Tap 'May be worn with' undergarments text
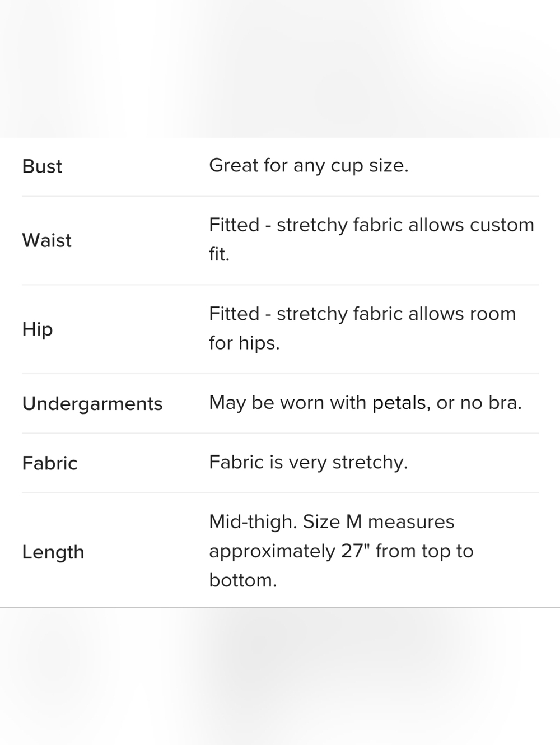This screenshot has width=560, height=745. [287, 403]
